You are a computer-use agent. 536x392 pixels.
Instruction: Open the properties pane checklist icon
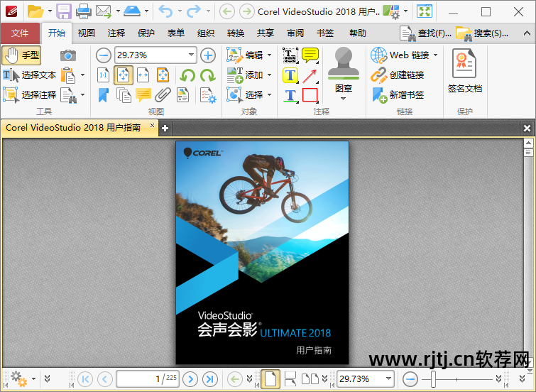(208, 95)
